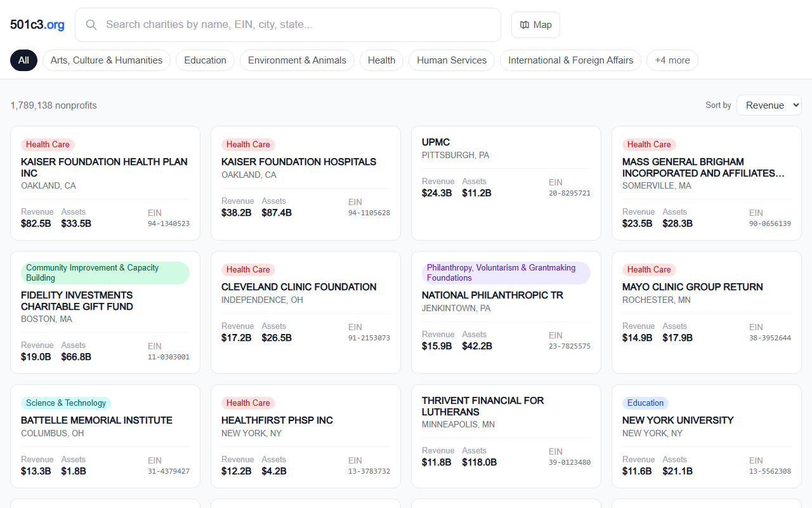The width and height of the screenshot is (812, 508).
Task: Click COLUMBUS, OH location text
Action: click(53, 433)
